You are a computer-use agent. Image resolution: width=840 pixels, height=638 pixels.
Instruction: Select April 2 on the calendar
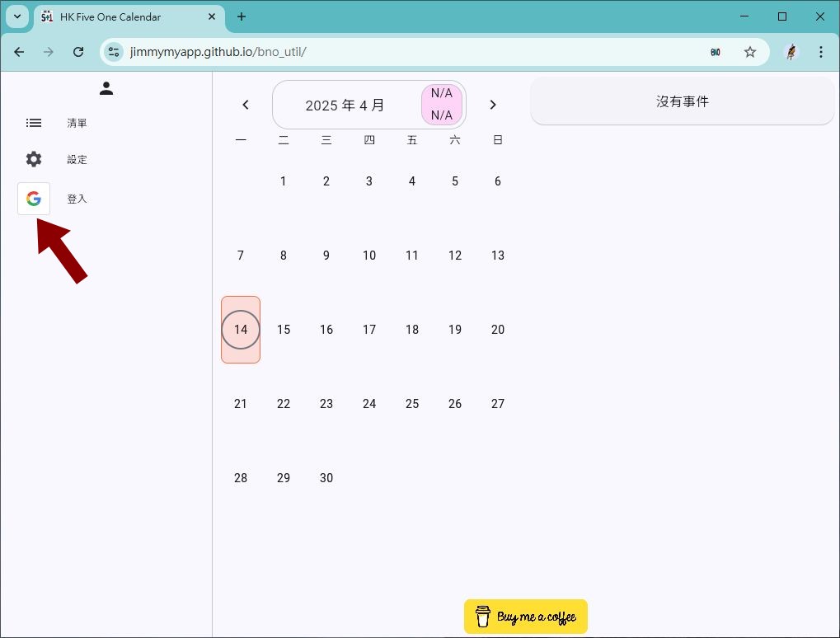(x=326, y=181)
